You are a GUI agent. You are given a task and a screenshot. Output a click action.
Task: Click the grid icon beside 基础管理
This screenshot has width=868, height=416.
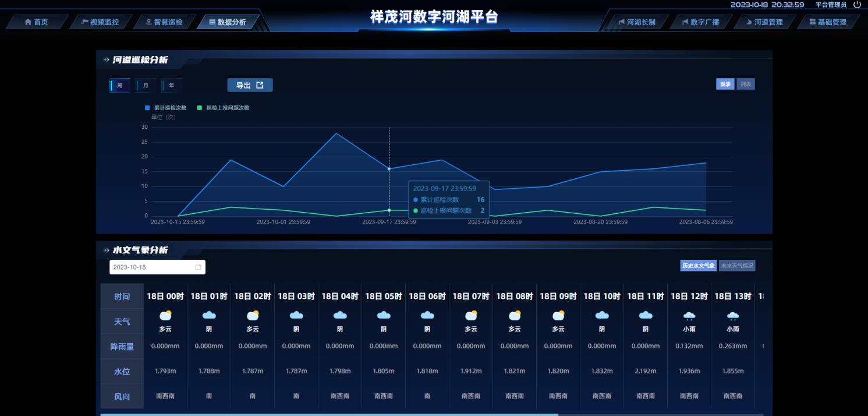point(812,22)
